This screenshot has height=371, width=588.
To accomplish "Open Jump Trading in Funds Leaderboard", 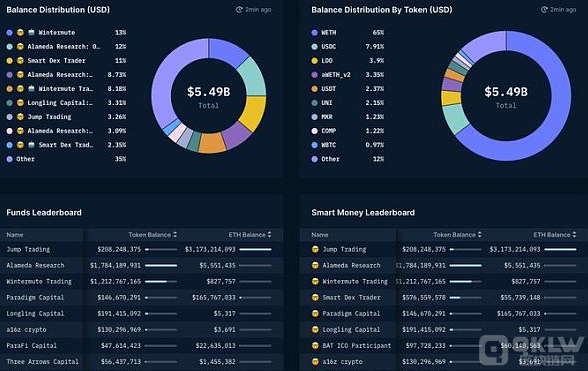I will [x=28, y=249].
